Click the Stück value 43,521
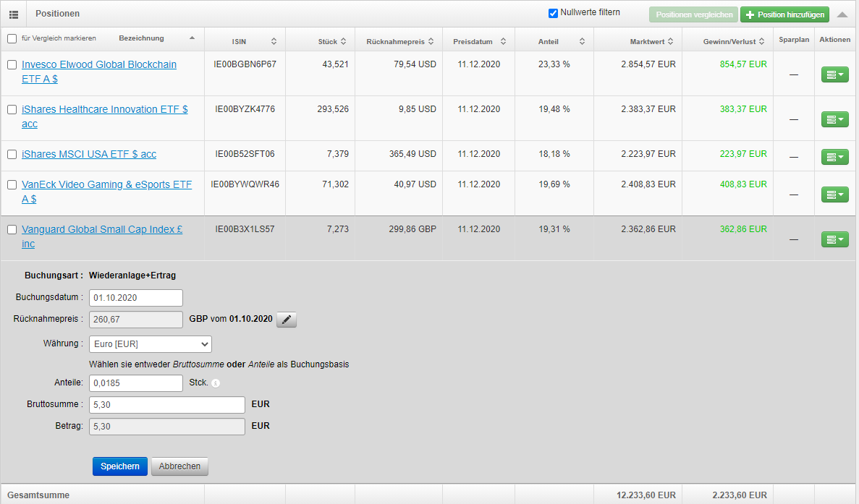859x504 pixels. tap(335, 64)
